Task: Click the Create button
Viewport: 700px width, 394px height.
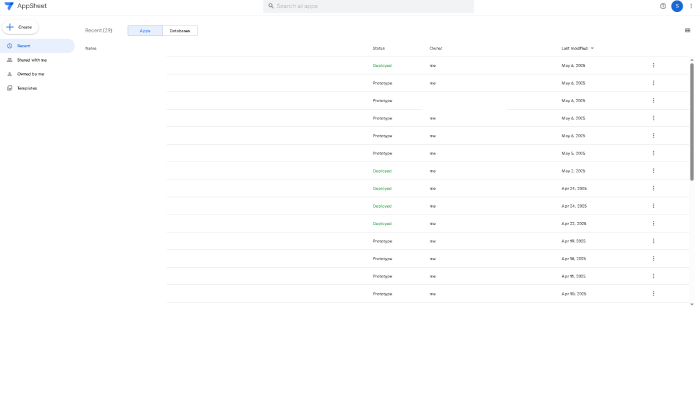Action: click(x=20, y=27)
